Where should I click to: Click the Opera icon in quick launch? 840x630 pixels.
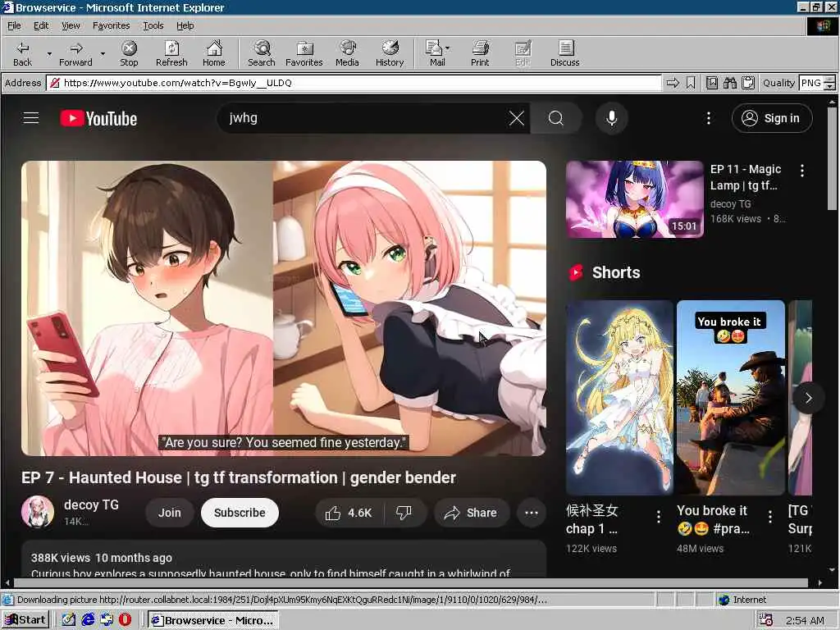(125, 620)
